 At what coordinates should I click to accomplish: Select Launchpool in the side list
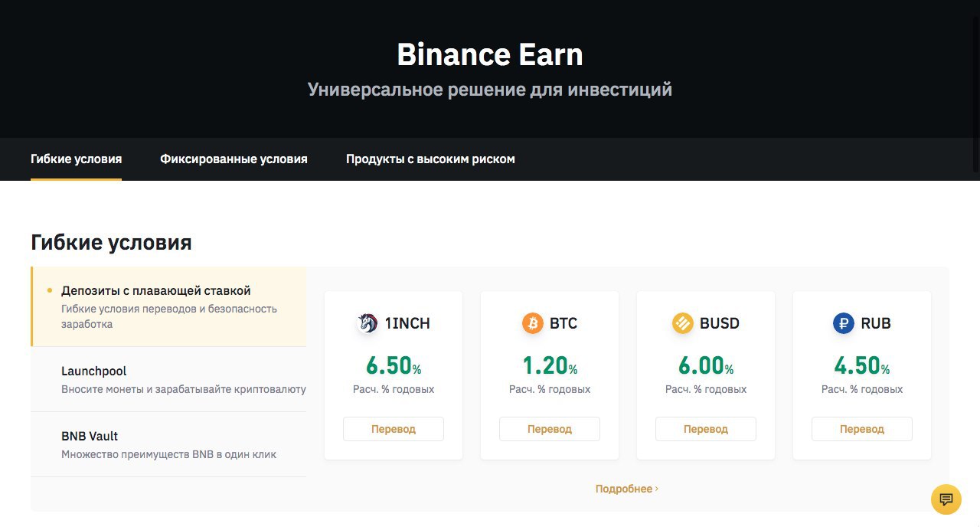[x=94, y=371]
